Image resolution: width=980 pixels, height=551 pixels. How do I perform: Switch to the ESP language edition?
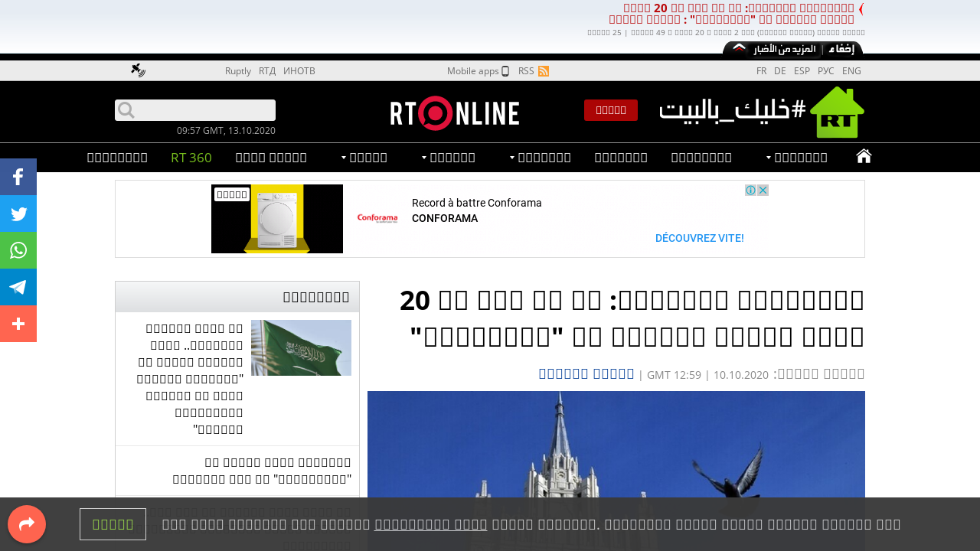coord(802,71)
